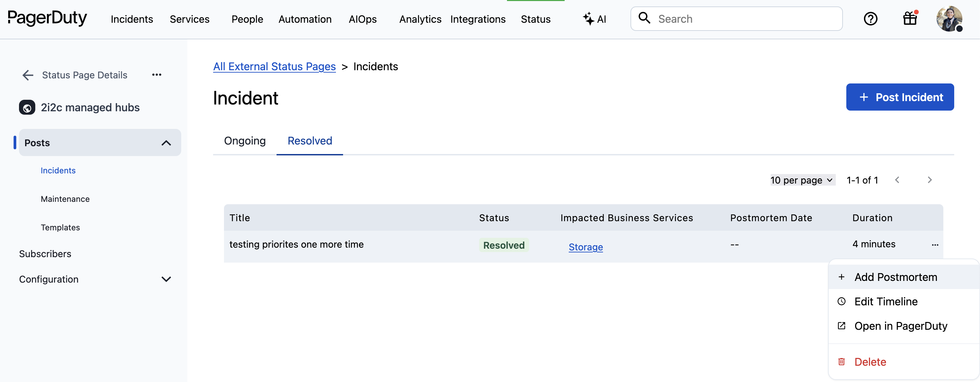The width and height of the screenshot is (980, 382).
Task: Open the Analytics navigation menu
Action: click(x=420, y=19)
